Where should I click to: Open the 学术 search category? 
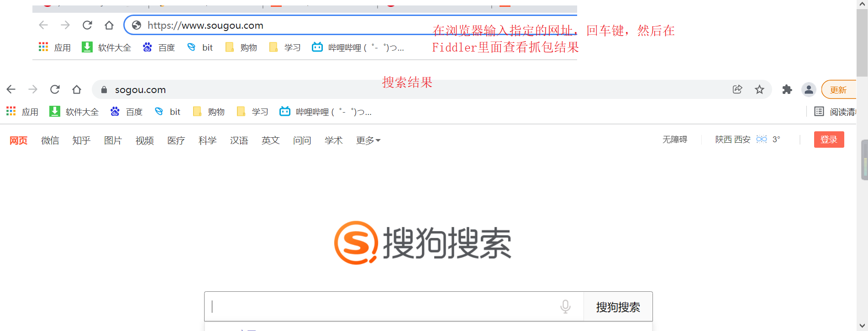(x=334, y=140)
